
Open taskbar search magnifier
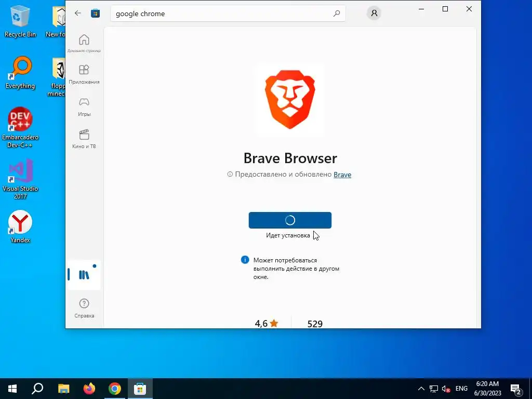point(37,389)
